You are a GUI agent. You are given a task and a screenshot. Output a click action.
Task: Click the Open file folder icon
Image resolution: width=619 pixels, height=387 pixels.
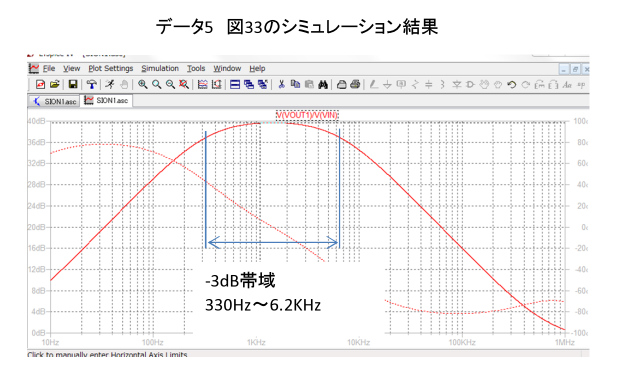click(54, 85)
